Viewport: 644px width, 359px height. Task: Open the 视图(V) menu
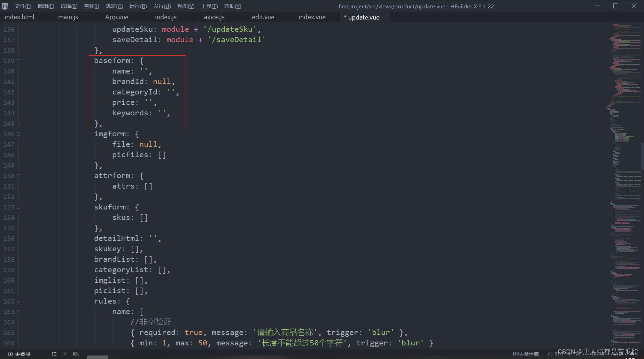tap(186, 6)
